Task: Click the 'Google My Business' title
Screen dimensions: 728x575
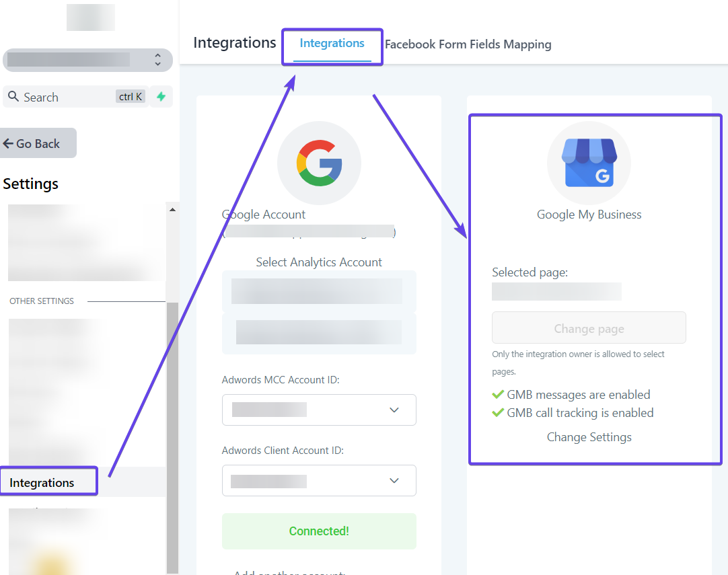Action: point(589,215)
